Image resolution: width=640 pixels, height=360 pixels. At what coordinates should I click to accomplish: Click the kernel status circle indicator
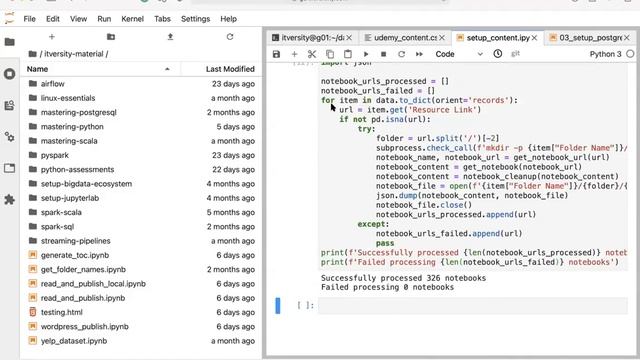click(x=630, y=54)
